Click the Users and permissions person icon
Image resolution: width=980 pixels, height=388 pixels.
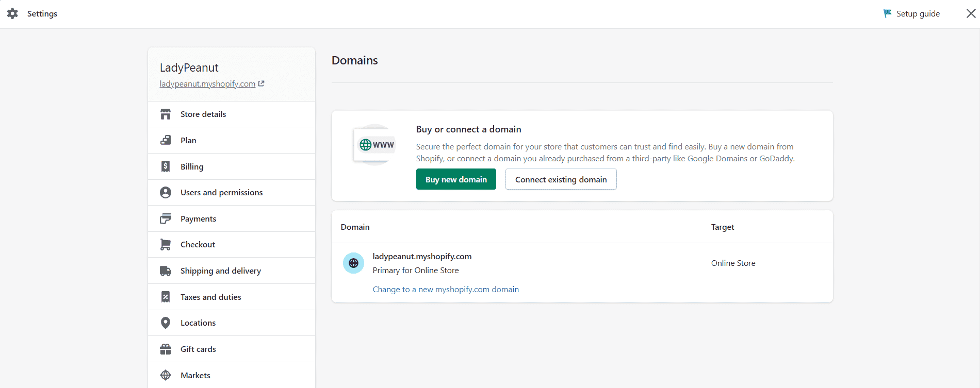(166, 193)
